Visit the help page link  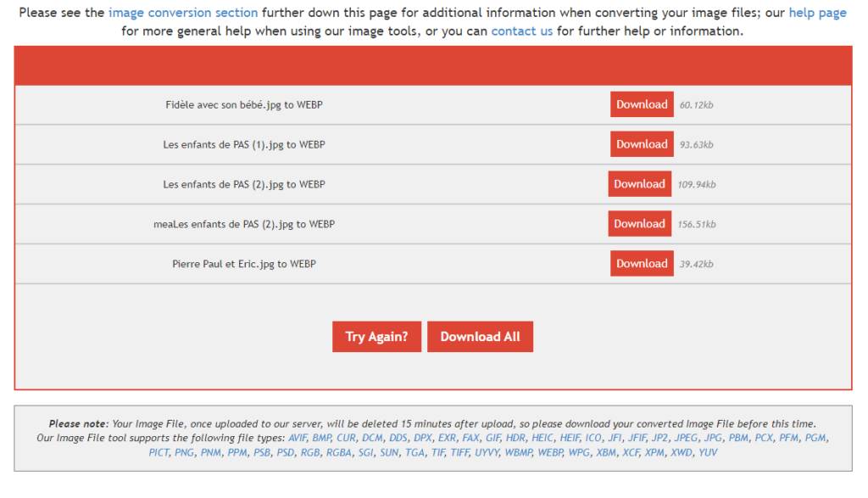point(817,13)
